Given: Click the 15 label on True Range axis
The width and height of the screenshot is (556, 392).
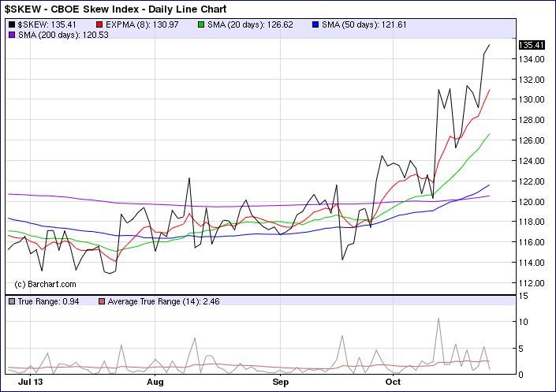Looking at the screenshot, I should pyautogui.click(x=524, y=296).
